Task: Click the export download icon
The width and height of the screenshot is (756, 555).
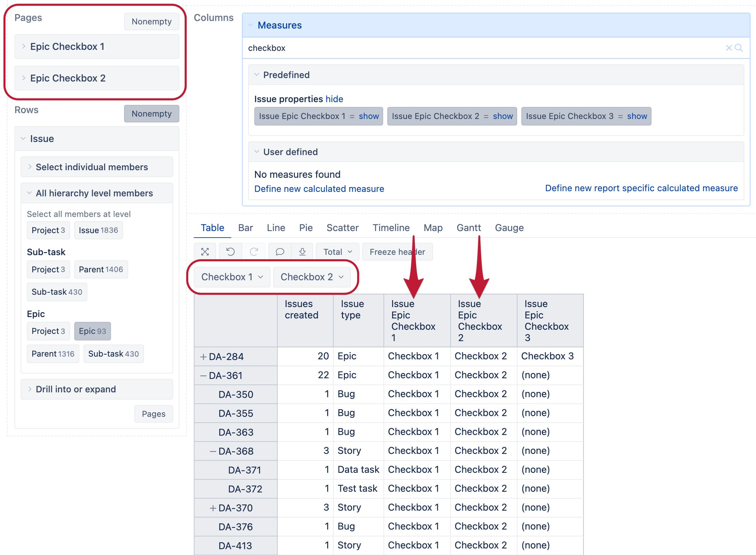Action: (302, 252)
